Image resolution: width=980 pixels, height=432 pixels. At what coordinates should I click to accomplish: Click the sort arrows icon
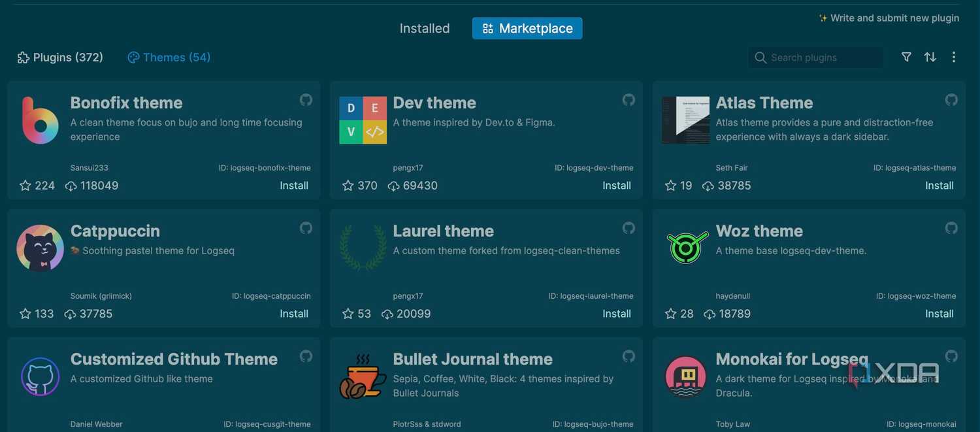[930, 58]
